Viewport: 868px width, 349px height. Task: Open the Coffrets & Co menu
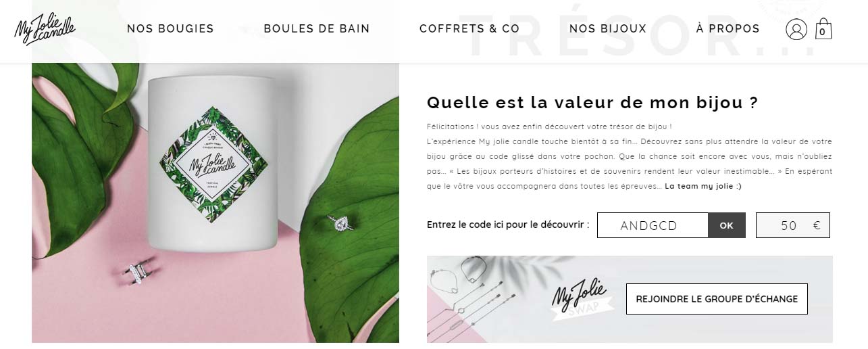(x=469, y=28)
